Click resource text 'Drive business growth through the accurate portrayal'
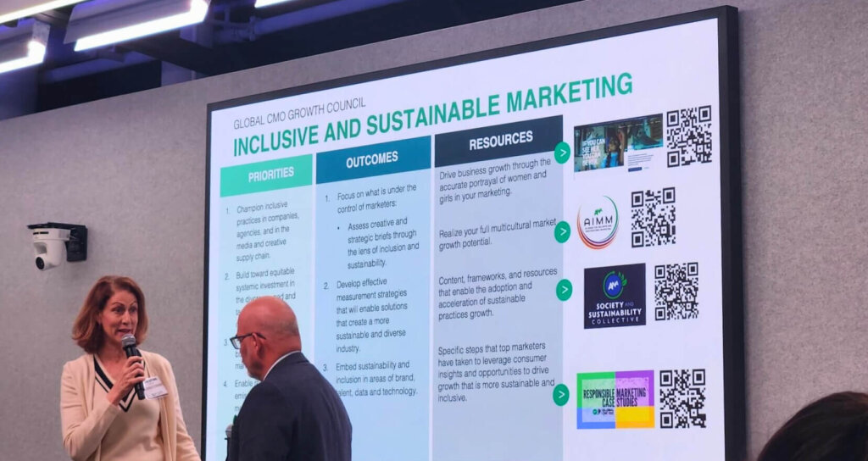868x461 pixels. [x=495, y=181]
